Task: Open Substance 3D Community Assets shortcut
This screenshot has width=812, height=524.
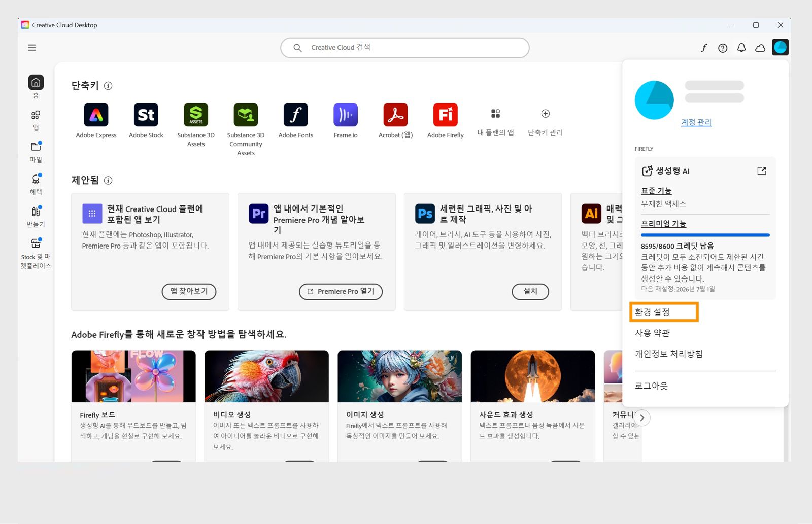Action: tap(246, 115)
